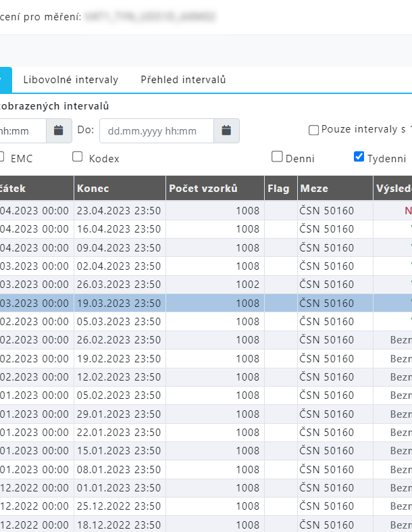Screen dimensions: 412x532
Task: Select row ending 26.02.2023 23:50
Action: [206, 340]
